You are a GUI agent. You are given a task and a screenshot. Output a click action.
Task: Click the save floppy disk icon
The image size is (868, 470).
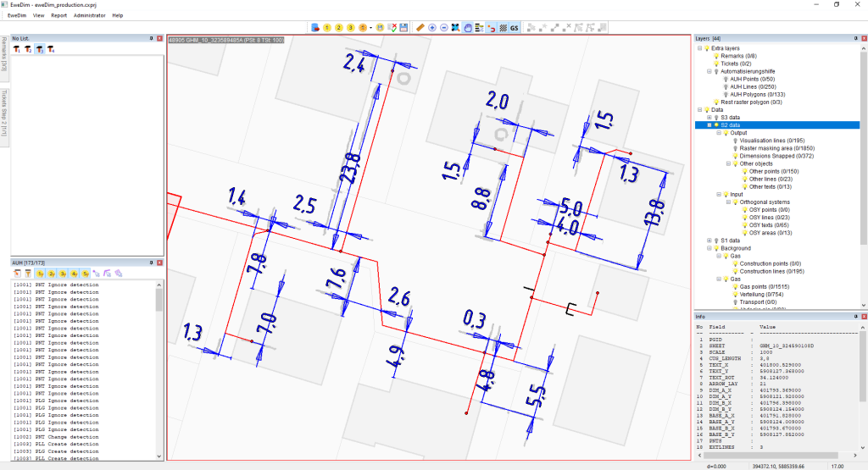click(x=404, y=28)
